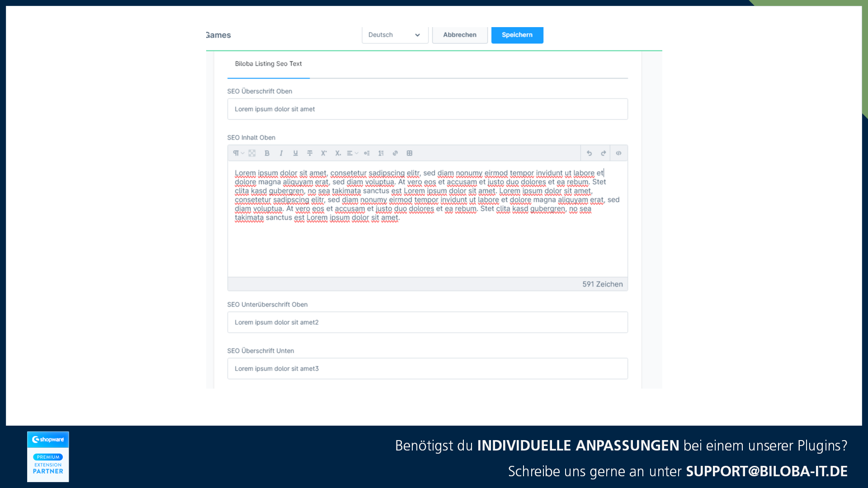This screenshot has height=488, width=868.
Task: Open the paragraph format dropdown
Action: (238, 153)
